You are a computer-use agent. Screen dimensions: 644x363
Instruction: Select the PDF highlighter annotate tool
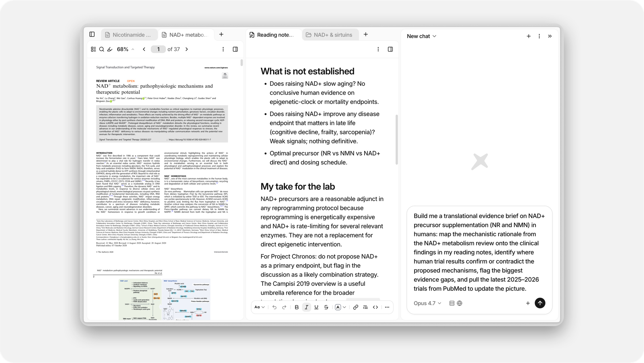pyautogui.click(x=110, y=49)
